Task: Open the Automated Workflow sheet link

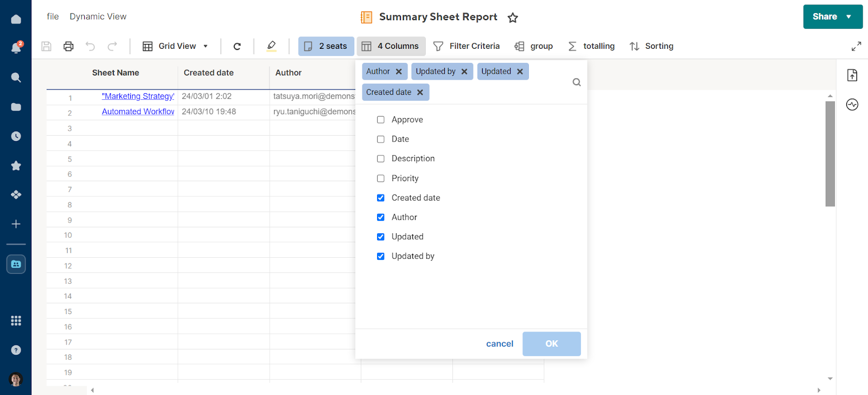Action: pyautogui.click(x=138, y=112)
